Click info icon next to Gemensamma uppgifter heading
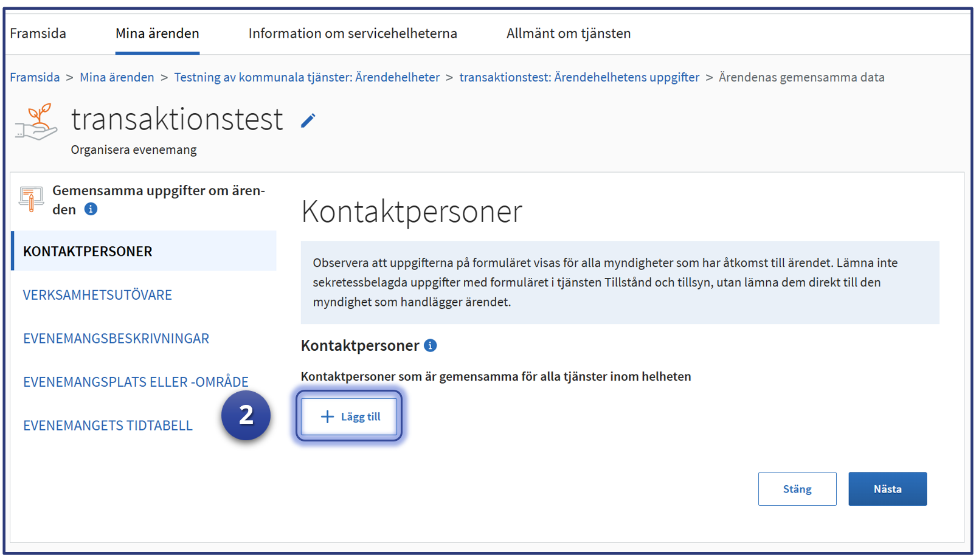 tap(91, 209)
